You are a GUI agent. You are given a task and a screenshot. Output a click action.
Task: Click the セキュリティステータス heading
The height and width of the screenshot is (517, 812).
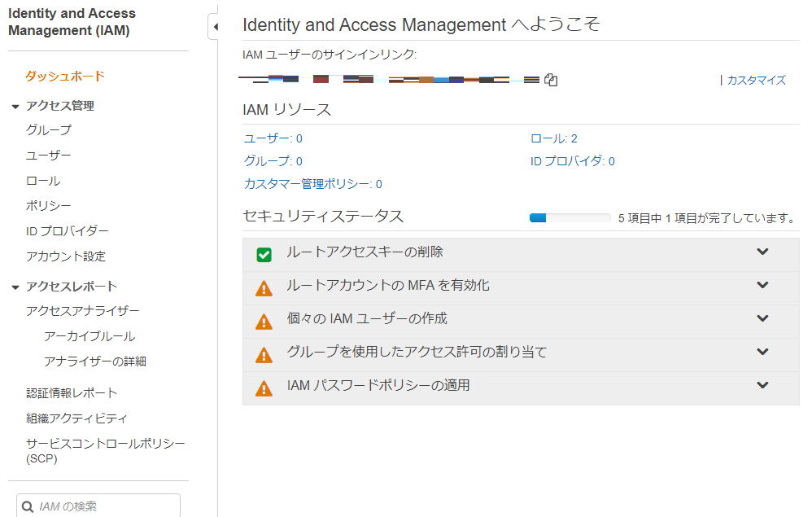pos(323,217)
